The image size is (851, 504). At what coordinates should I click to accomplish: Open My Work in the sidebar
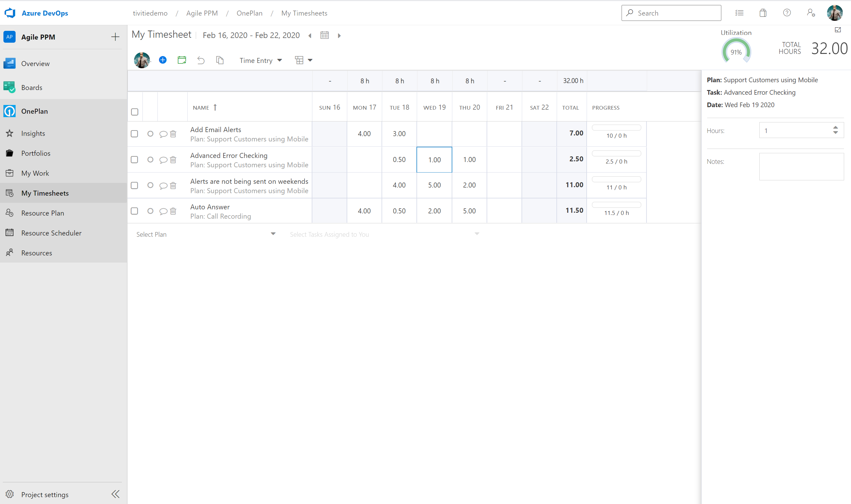64,173
